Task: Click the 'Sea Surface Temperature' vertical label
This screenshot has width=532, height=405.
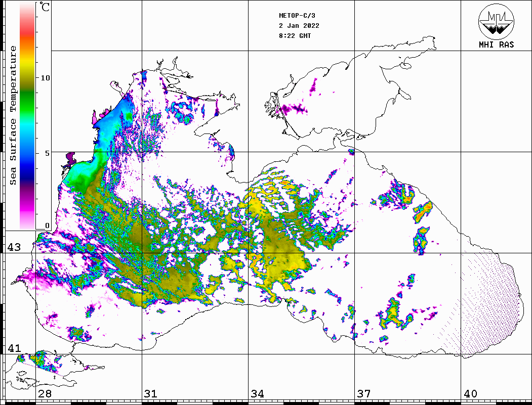Action: tap(13, 116)
